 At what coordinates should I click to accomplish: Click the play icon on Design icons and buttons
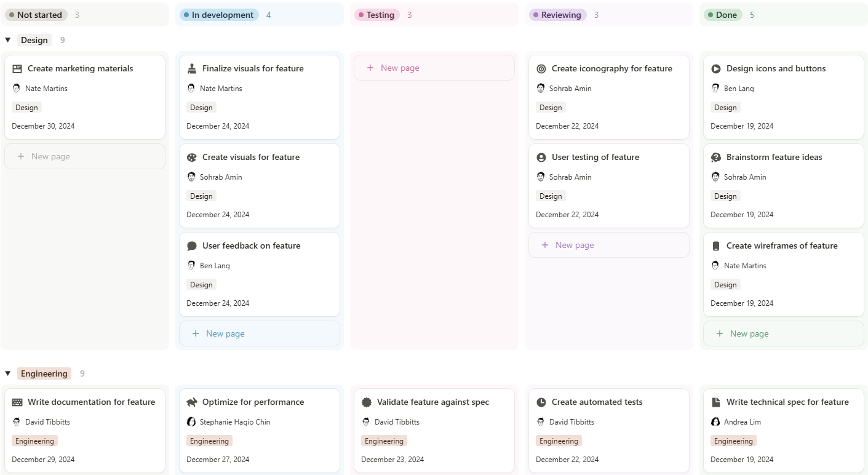(x=716, y=69)
